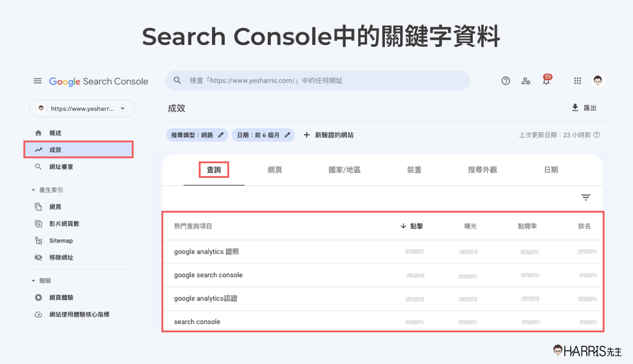Click the table filter rows icon
The width and height of the screenshot is (633, 364).
[586, 198]
